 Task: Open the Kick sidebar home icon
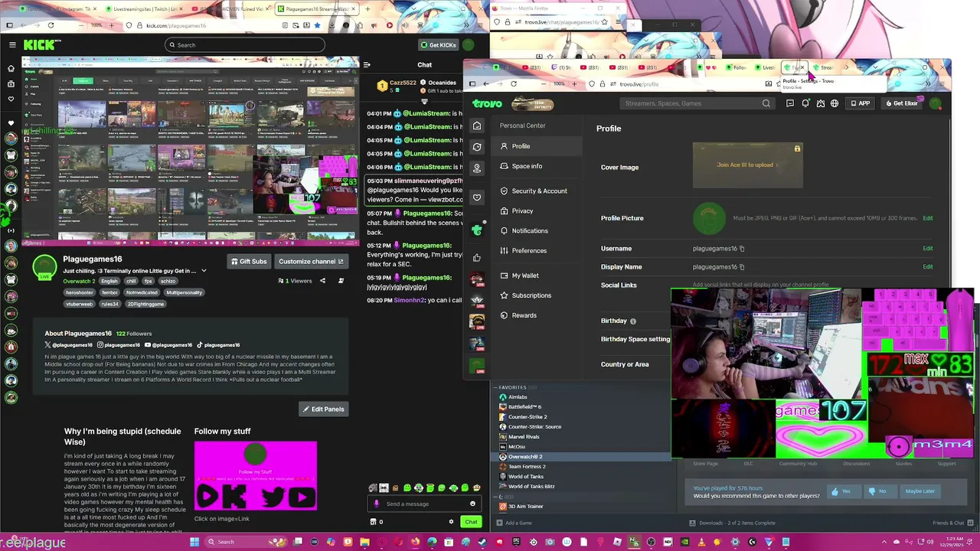11,68
